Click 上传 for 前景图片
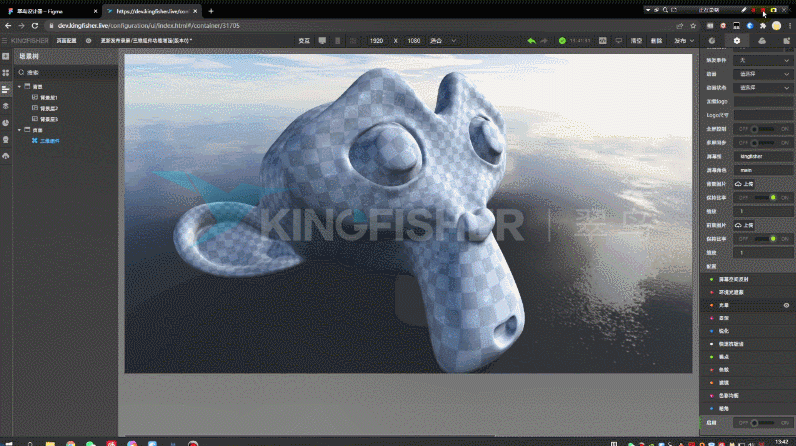This screenshot has width=796, height=446. tap(744, 225)
